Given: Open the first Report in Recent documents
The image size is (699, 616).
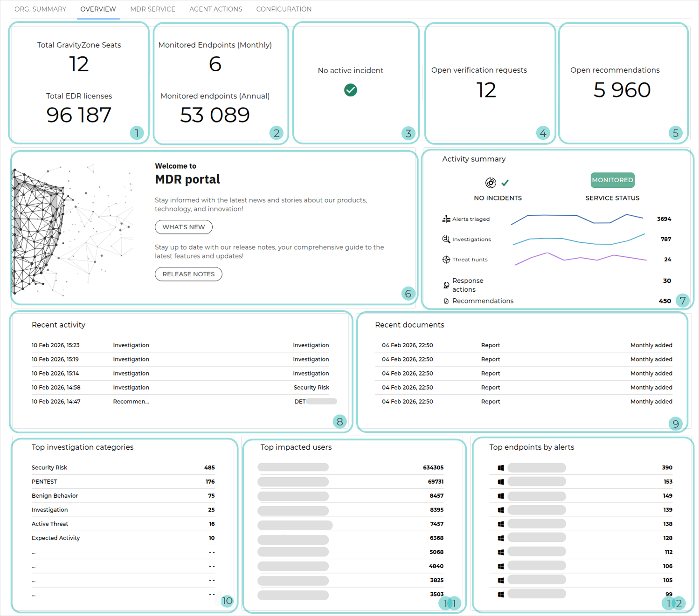Looking at the screenshot, I should point(524,345).
